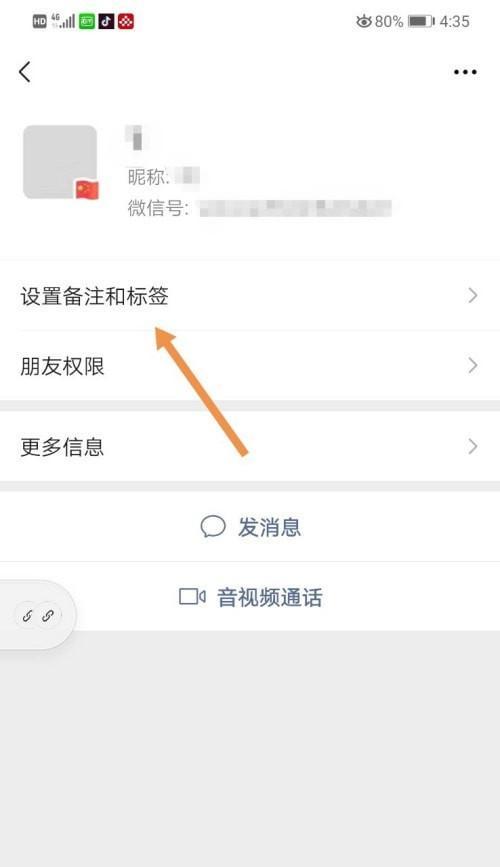Tap the back arrow icon
The width and height of the screenshot is (500, 867).
click(25, 72)
